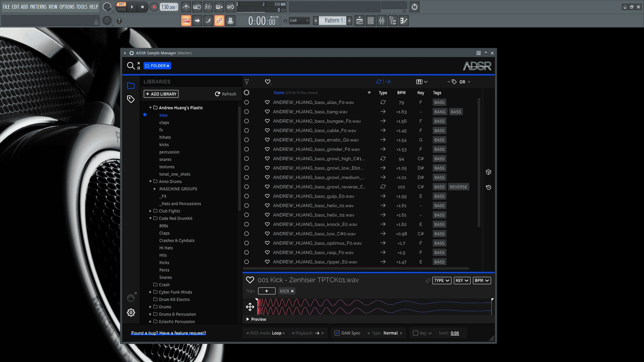Expand Cyber Funk Minds library
Image resolution: width=644 pixels, height=362 pixels.
pyautogui.click(x=150, y=292)
